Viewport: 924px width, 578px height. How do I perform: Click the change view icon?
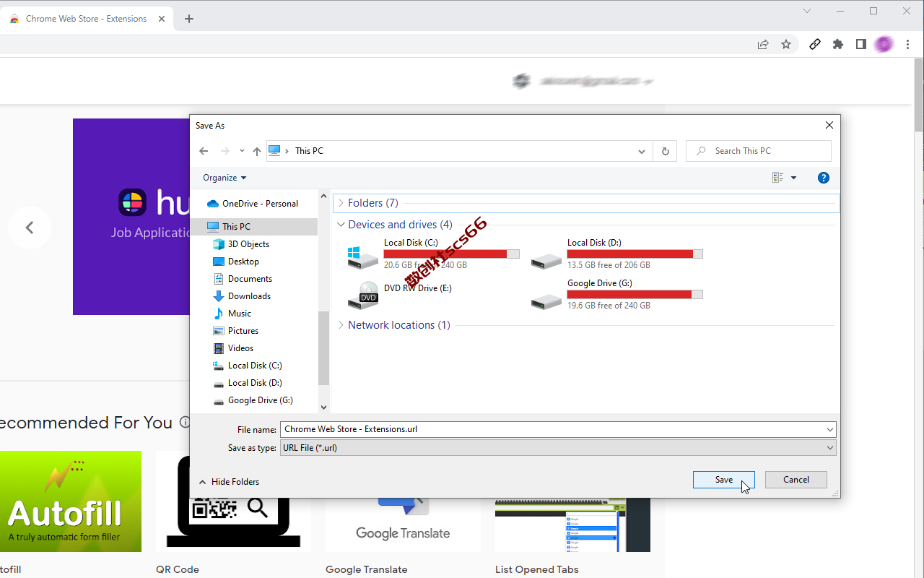pos(777,178)
